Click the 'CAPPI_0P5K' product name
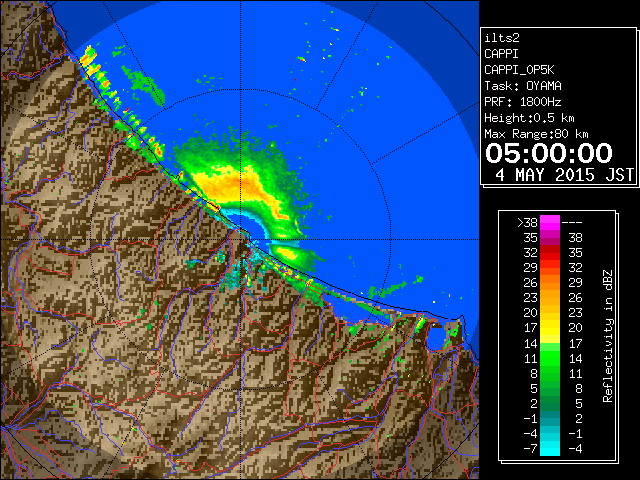 519,70
